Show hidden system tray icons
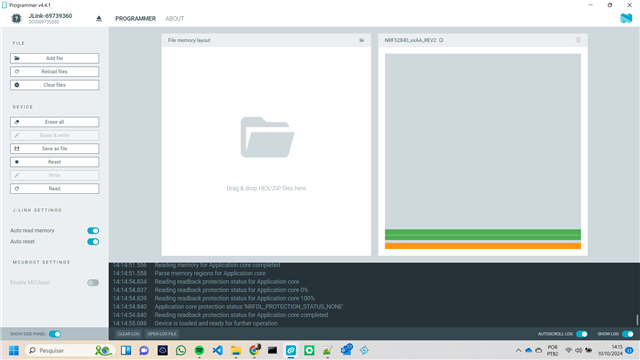Viewport: 640px width, 360px height. pos(518,350)
